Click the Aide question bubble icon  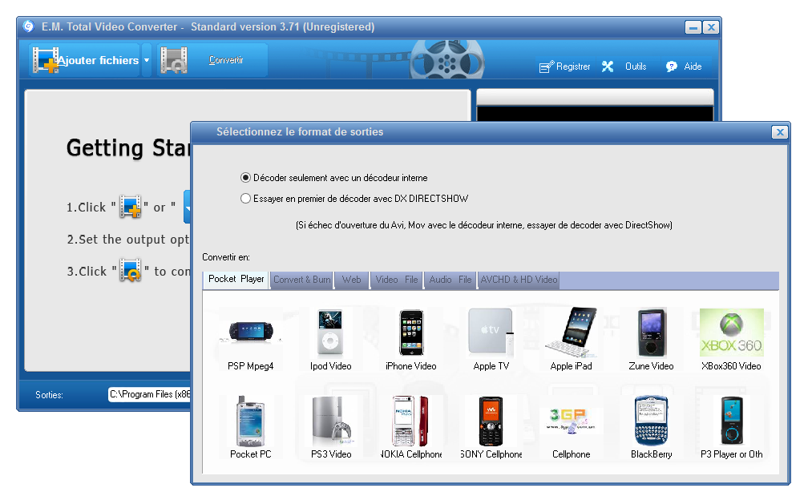coord(672,67)
